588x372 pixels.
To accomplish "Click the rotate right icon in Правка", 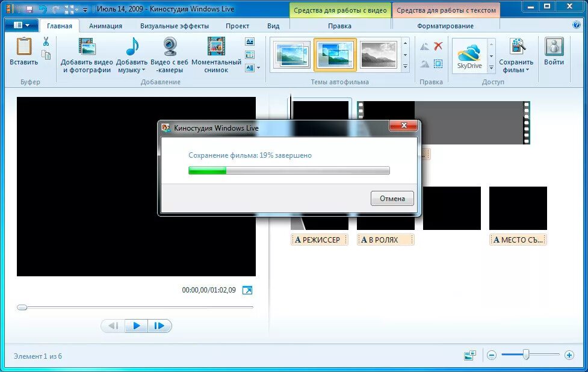I will point(424,64).
